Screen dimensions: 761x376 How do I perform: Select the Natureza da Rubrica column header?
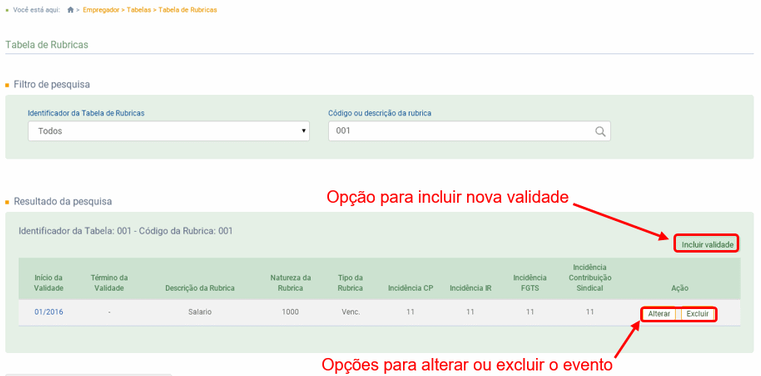pos(291,283)
